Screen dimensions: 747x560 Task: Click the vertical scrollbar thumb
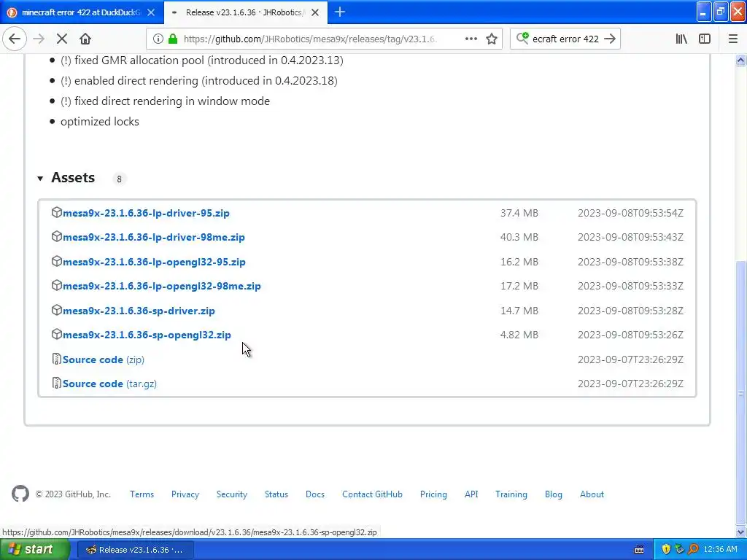pos(740,393)
